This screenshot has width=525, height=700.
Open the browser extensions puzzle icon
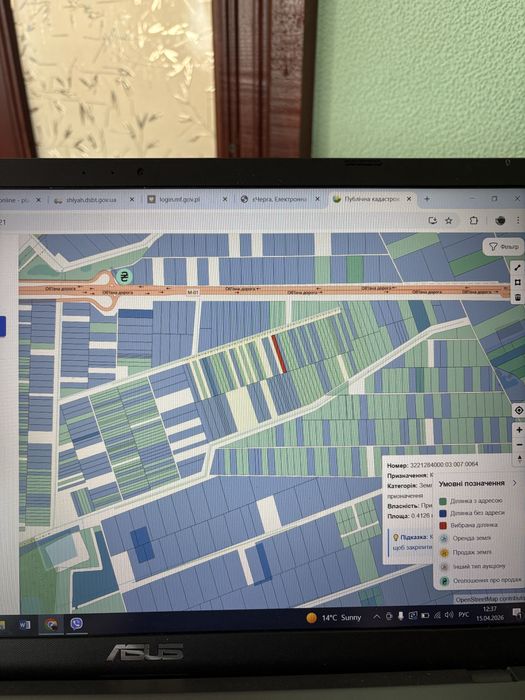(x=474, y=221)
